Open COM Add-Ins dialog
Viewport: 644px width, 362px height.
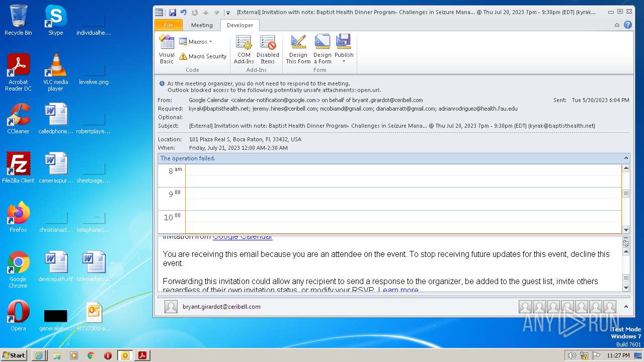(x=244, y=49)
